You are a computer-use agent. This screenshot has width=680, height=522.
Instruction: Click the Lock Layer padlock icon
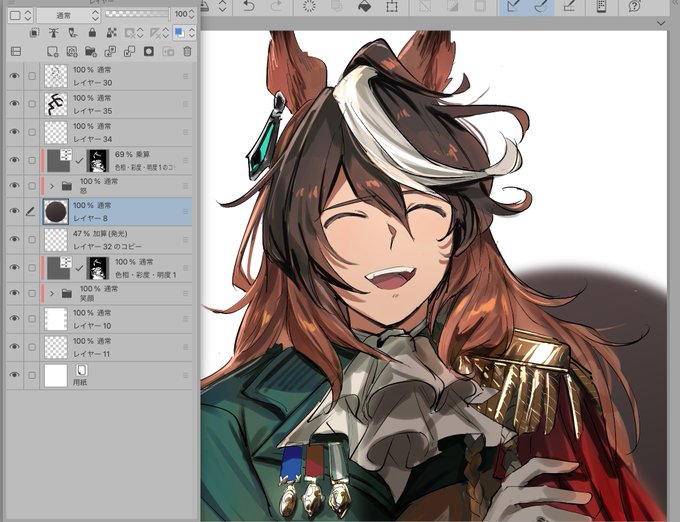(x=92, y=33)
